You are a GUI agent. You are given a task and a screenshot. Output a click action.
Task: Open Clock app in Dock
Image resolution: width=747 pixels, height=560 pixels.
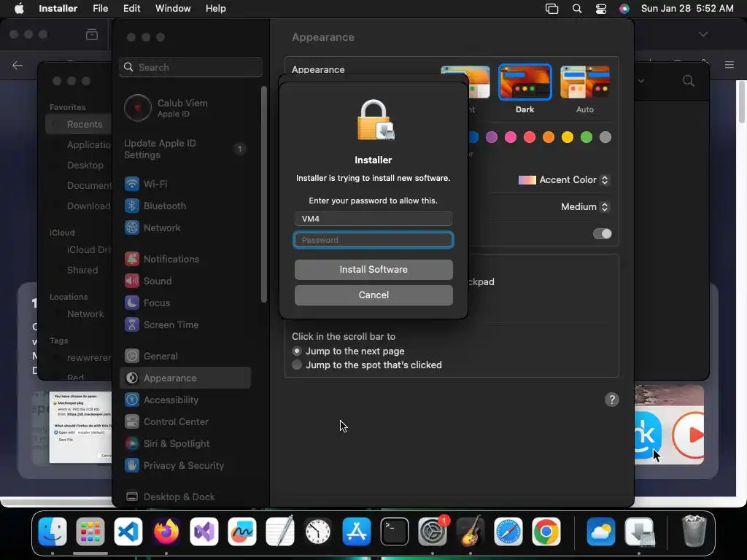pyautogui.click(x=318, y=532)
